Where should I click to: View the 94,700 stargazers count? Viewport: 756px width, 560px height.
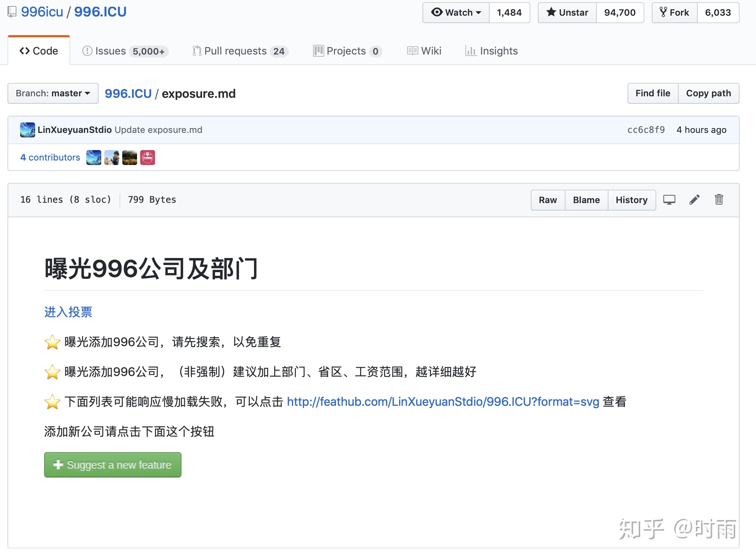click(620, 13)
